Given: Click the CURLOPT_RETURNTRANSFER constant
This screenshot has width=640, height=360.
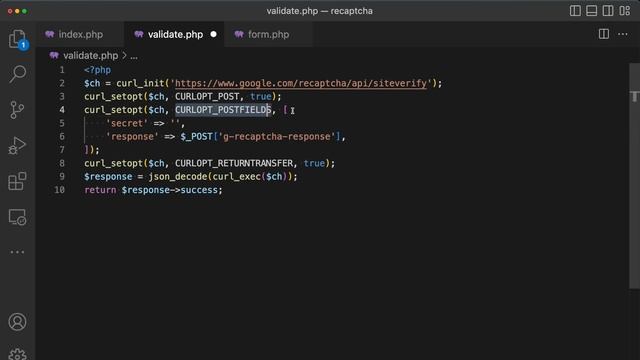Looking at the screenshot, I should [x=234, y=163].
